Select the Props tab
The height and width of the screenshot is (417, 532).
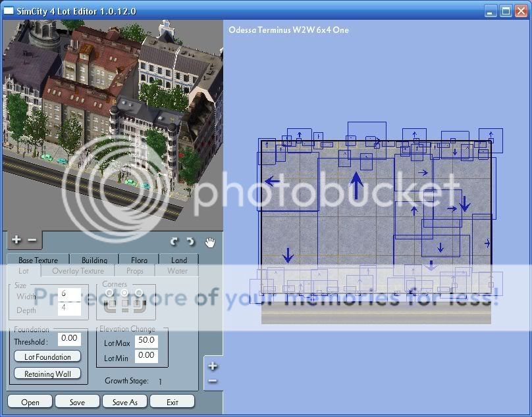pos(135,271)
